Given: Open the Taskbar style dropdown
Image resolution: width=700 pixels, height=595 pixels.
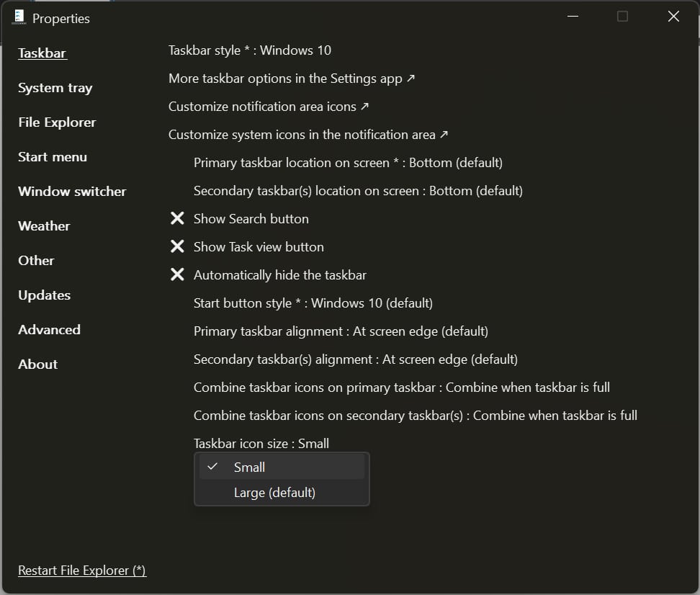Looking at the screenshot, I should pos(249,50).
